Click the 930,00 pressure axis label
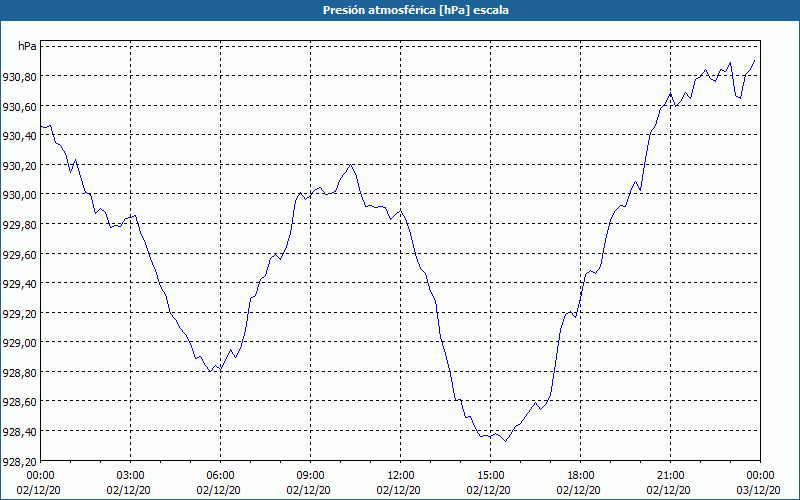 click(19, 195)
